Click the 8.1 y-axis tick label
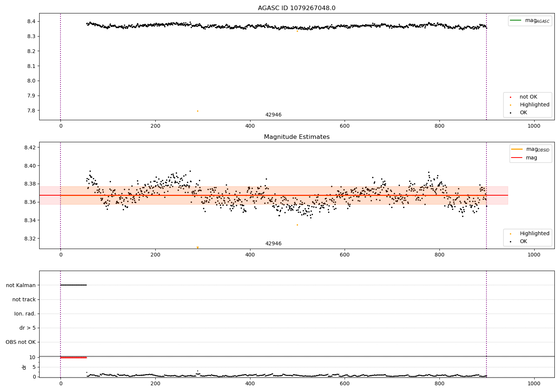Viewport: 560px width, 392px height. pos(31,66)
